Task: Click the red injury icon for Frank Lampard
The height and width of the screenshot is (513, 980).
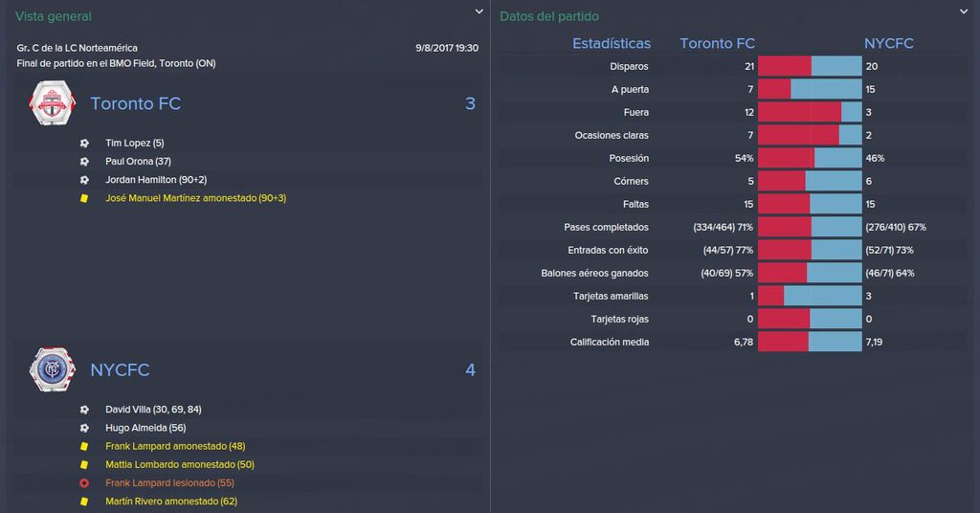Action: [x=84, y=483]
